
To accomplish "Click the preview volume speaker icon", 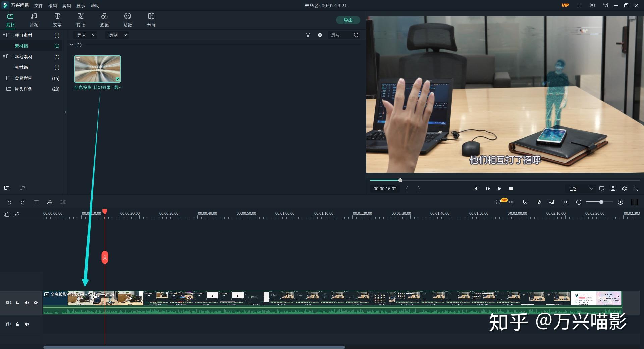I will coord(625,189).
